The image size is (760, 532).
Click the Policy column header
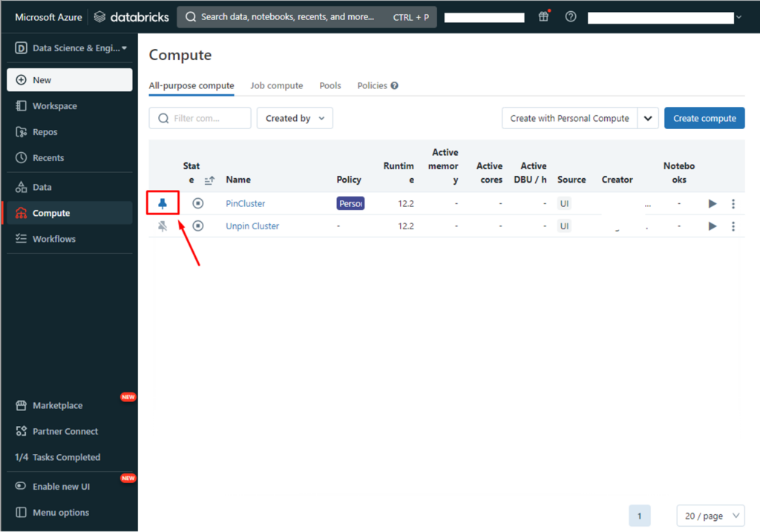349,180
